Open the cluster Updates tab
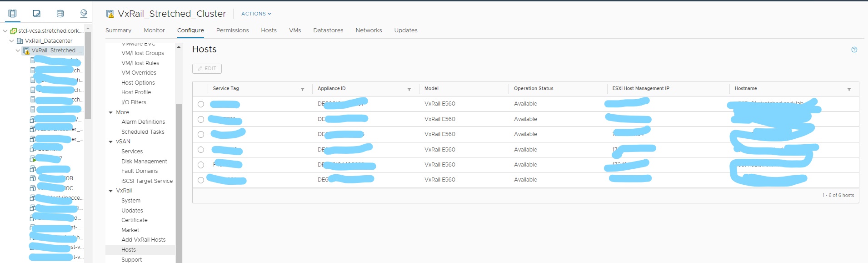This screenshot has height=263, width=868. (406, 30)
